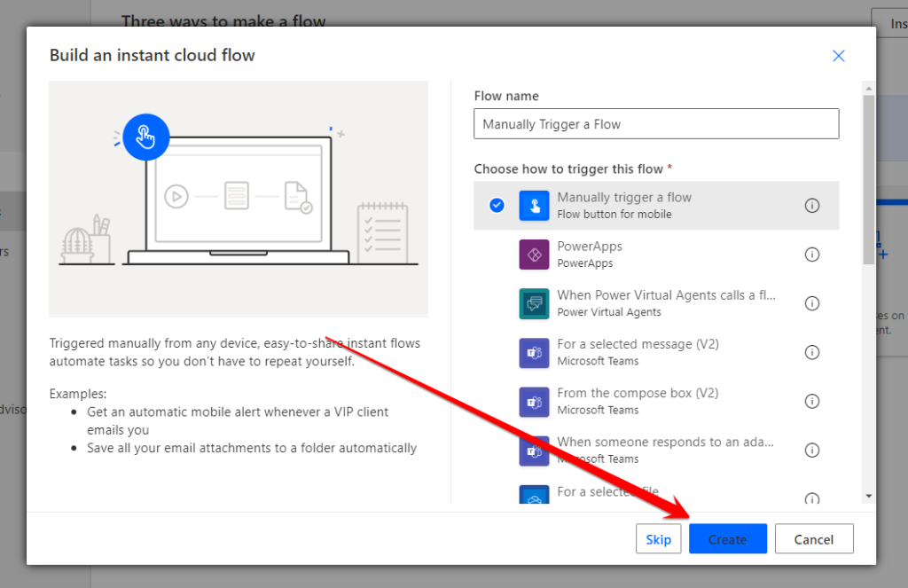Choose For a selected file trigger

tap(656, 491)
